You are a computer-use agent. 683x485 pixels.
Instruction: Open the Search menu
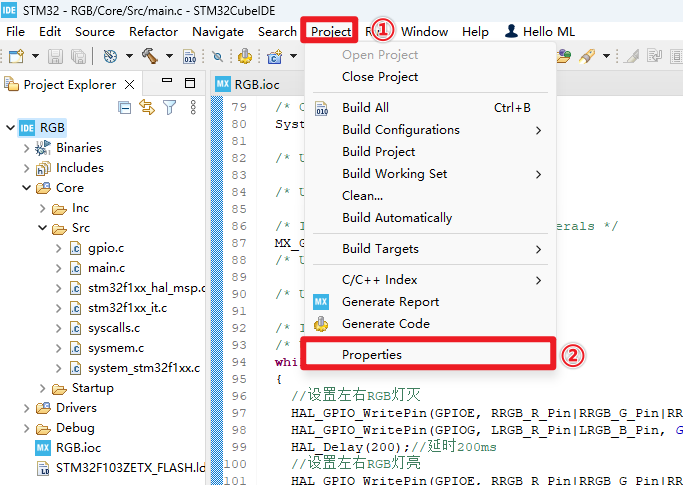coord(277,32)
